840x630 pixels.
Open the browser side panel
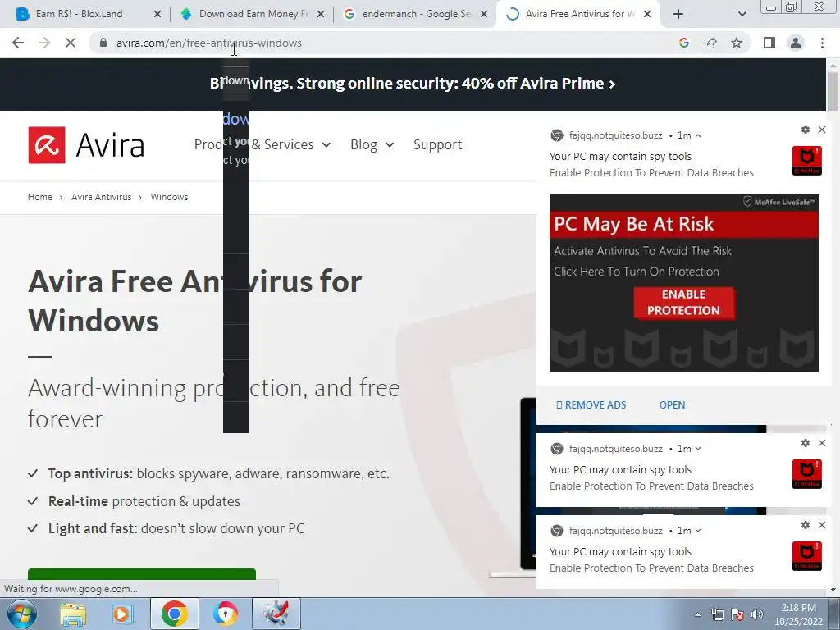[x=769, y=43]
